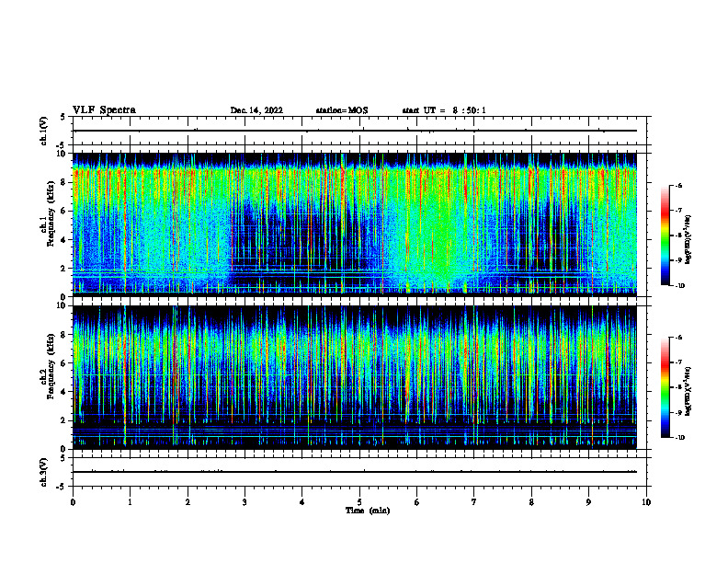Click the time axis tick label '0'
Image resolution: width=728 pixels, height=563 pixels.
pyautogui.click(x=73, y=502)
